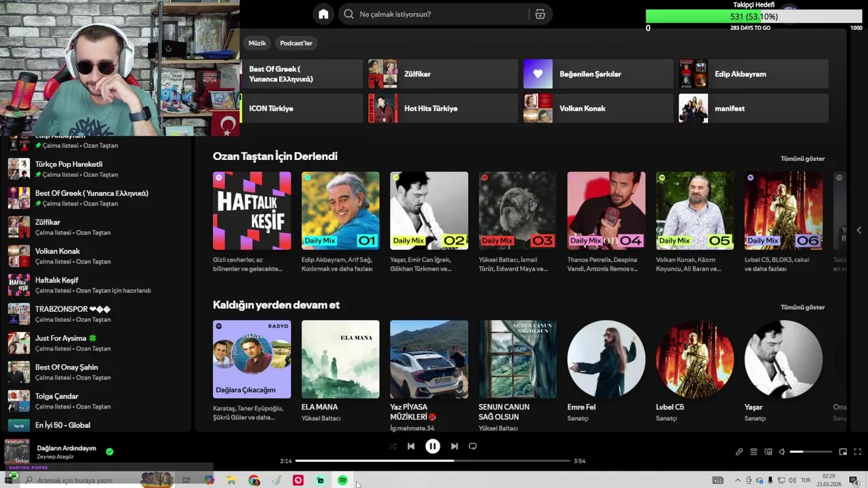This screenshot has width=868, height=488.
Task: Adjust the volume slider
Action: [x=811, y=451]
